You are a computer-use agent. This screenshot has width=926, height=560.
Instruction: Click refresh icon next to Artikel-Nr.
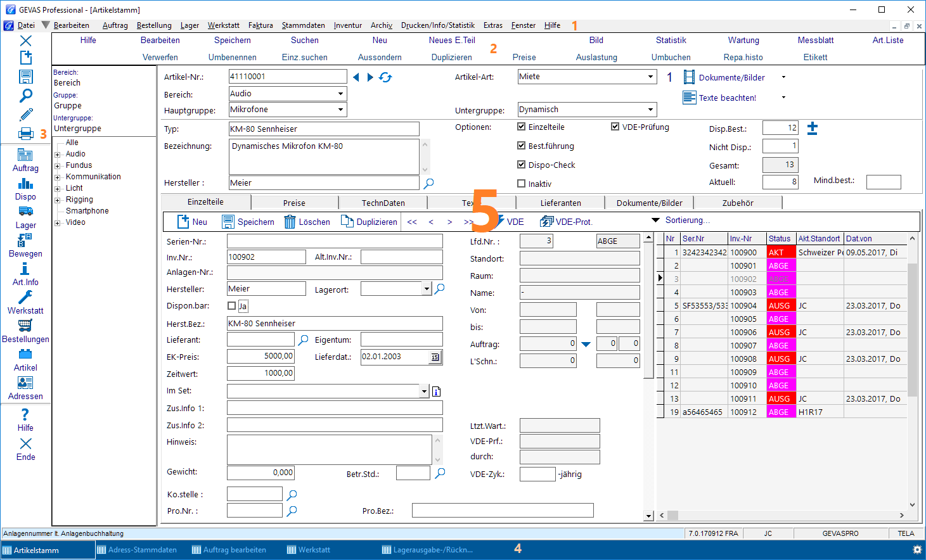click(x=385, y=77)
